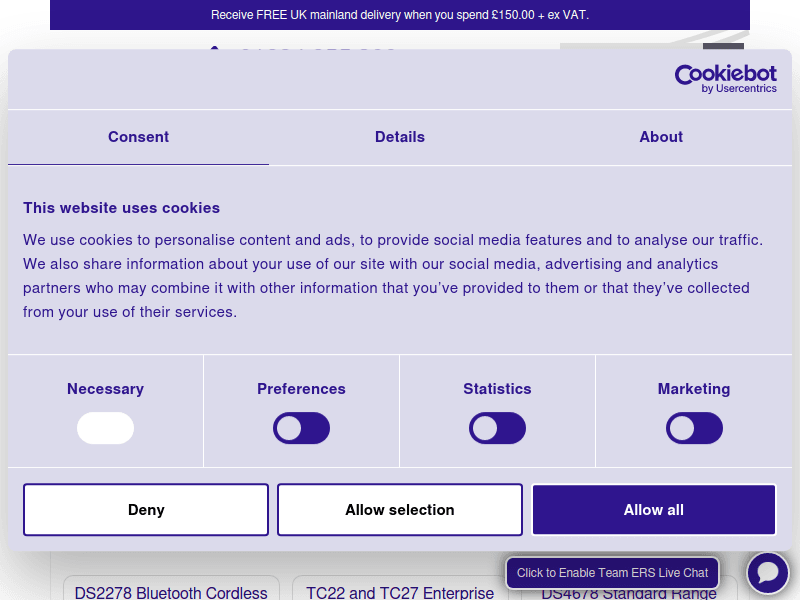Click the free UK delivery banner

pos(400,15)
